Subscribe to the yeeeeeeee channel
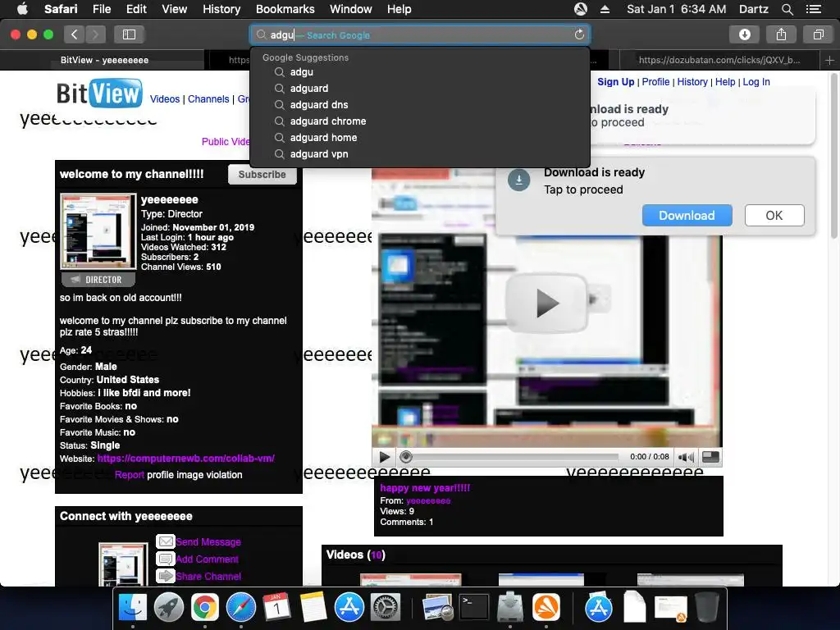 point(262,175)
